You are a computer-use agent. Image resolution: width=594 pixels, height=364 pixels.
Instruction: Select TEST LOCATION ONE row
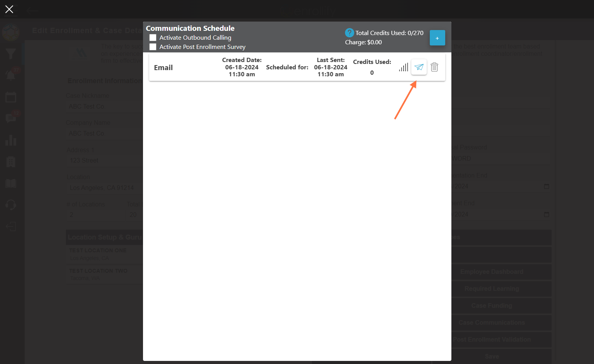coord(105,254)
